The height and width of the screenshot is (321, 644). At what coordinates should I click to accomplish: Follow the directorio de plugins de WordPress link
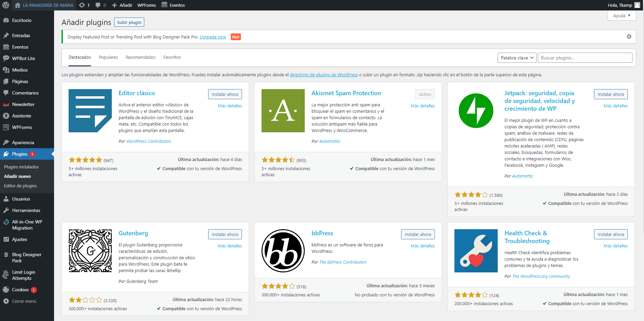[x=324, y=75]
